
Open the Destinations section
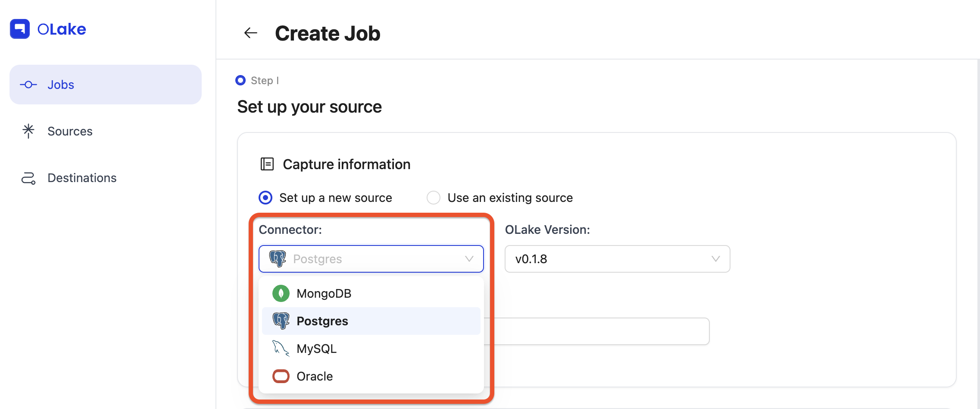(106, 178)
